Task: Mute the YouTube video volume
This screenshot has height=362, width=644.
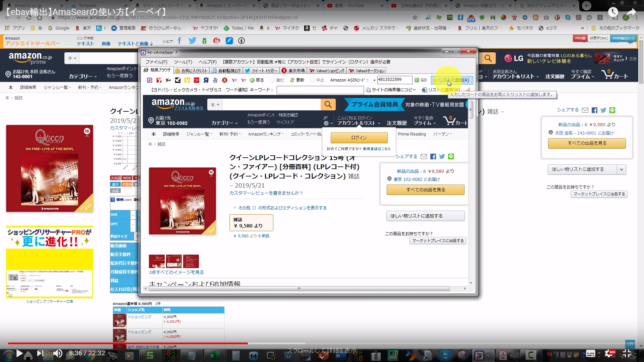Action: point(58,353)
